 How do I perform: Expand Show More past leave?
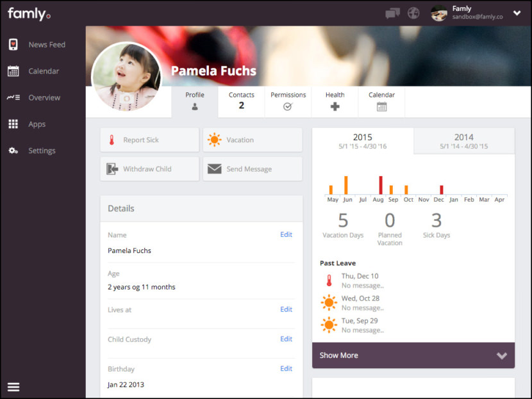[413, 355]
